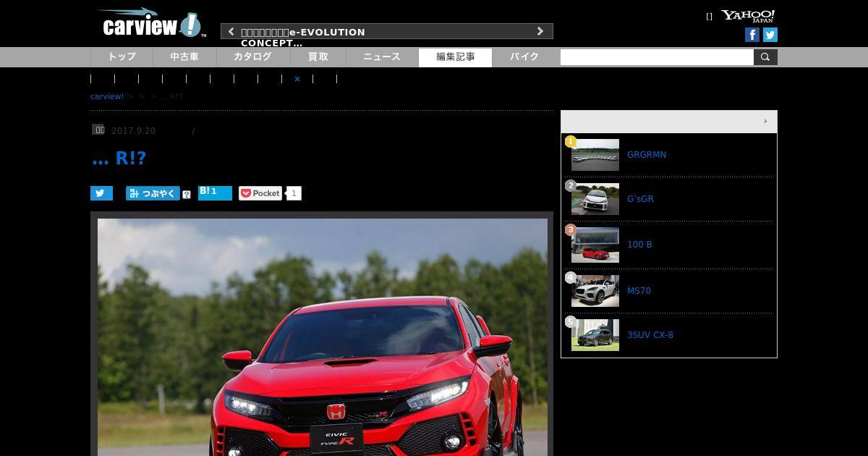The image size is (868, 456).
Task: Click the つぶやく share button
Action: [153, 193]
